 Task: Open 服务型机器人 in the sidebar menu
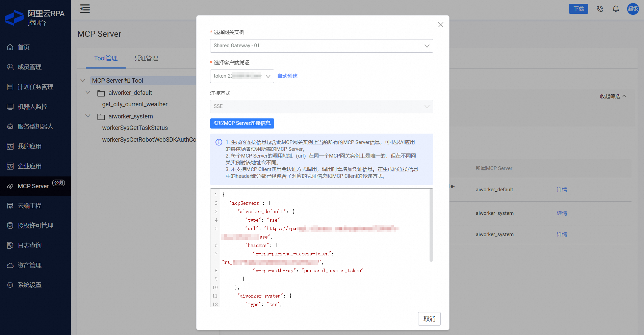coord(35,127)
